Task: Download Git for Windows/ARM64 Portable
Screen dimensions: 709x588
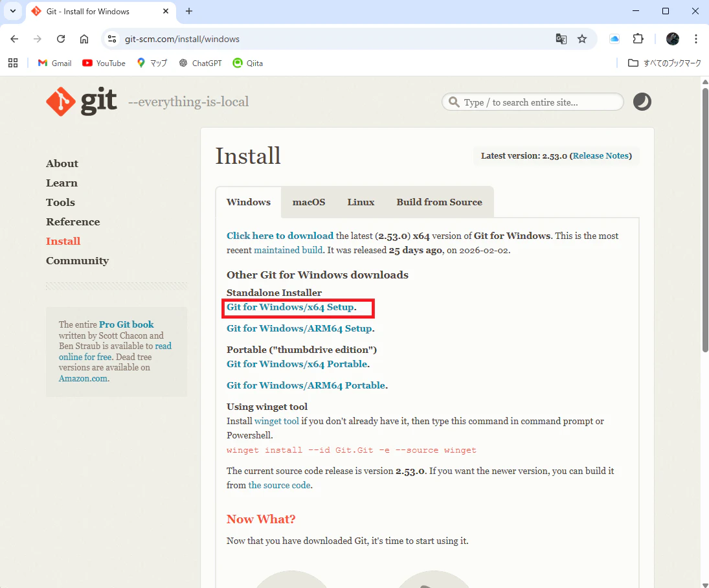Action: (306, 385)
